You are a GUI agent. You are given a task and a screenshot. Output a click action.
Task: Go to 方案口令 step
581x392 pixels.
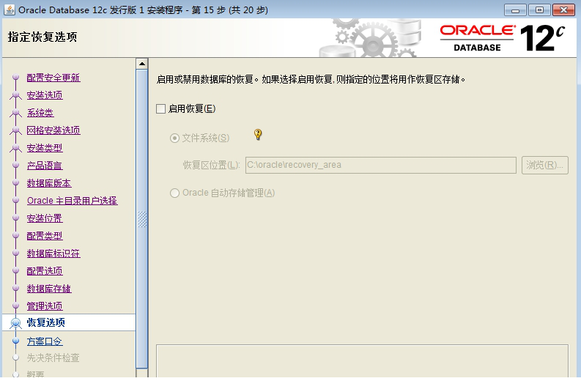coord(45,341)
